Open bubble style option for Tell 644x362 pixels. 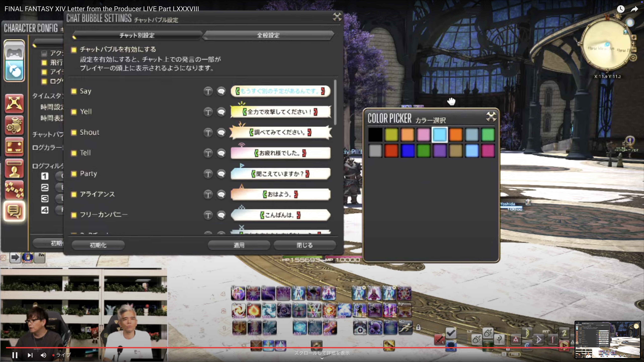click(221, 153)
